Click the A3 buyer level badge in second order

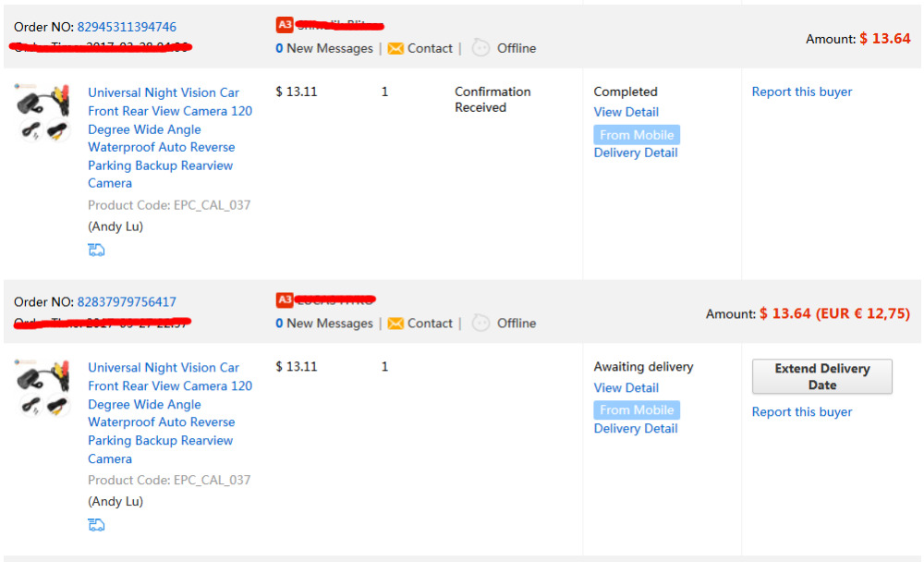coord(285,300)
